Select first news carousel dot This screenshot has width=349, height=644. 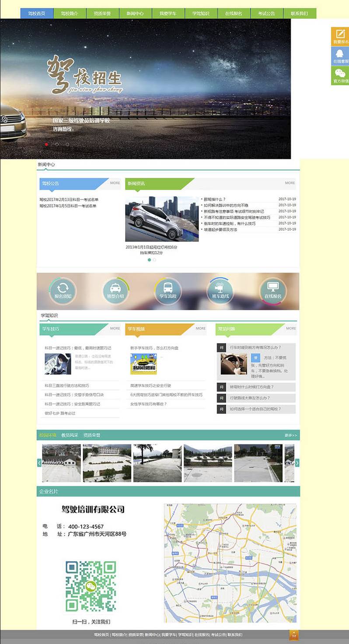(x=149, y=260)
